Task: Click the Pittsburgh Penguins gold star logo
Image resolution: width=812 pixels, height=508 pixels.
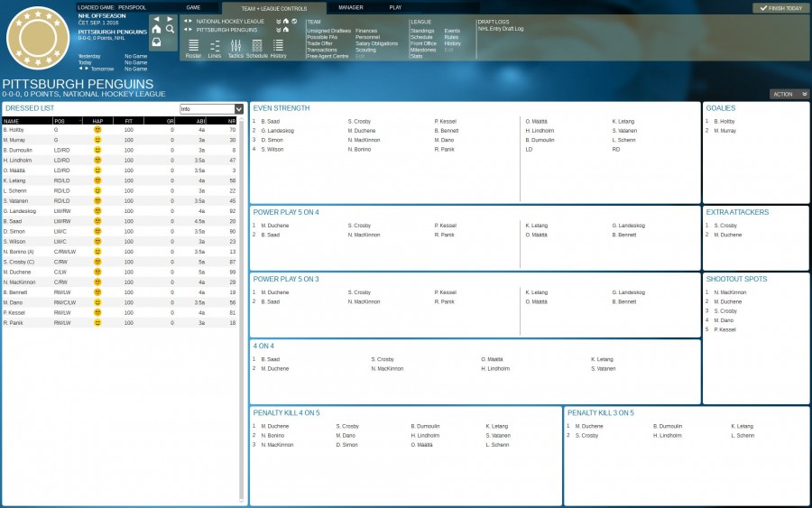Action: tap(38, 38)
